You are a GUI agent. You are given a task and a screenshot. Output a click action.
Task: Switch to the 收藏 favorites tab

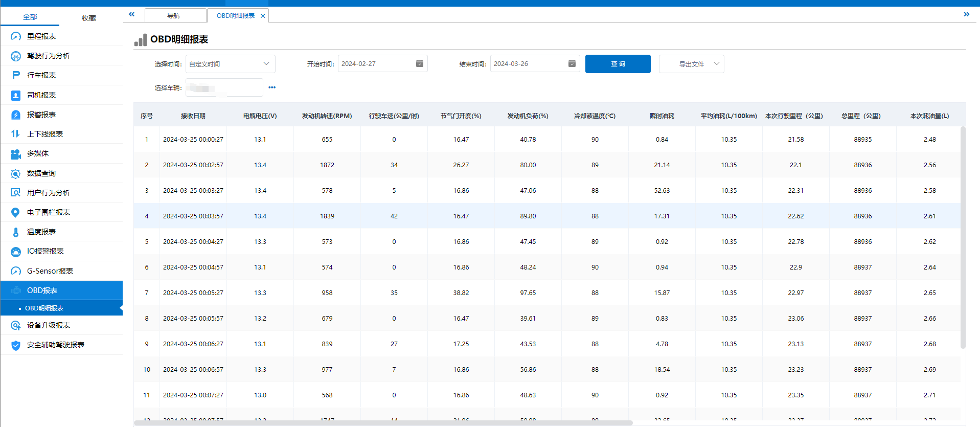pyautogui.click(x=88, y=18)
